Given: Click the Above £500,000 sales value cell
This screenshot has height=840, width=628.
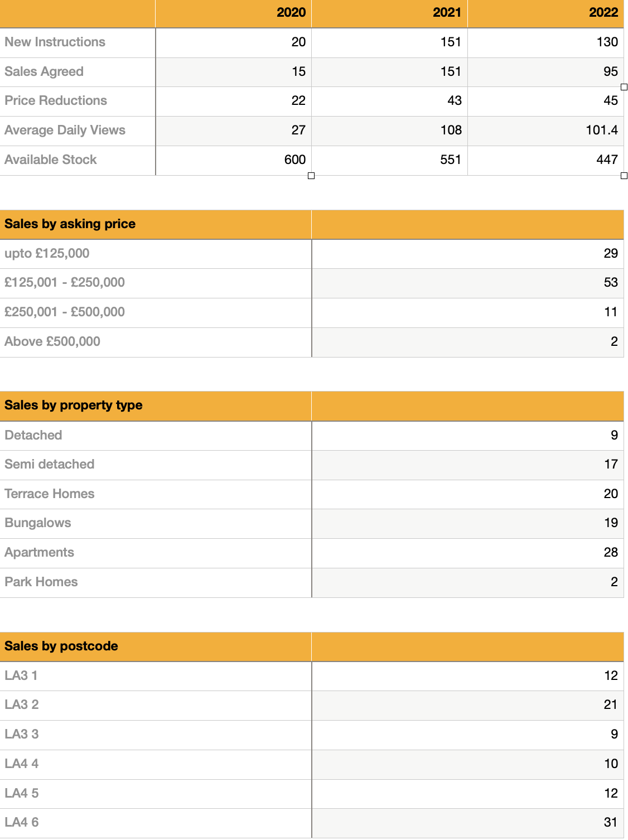Looking at the screenshot, I should pyautogui.click(x=467, y=342).
